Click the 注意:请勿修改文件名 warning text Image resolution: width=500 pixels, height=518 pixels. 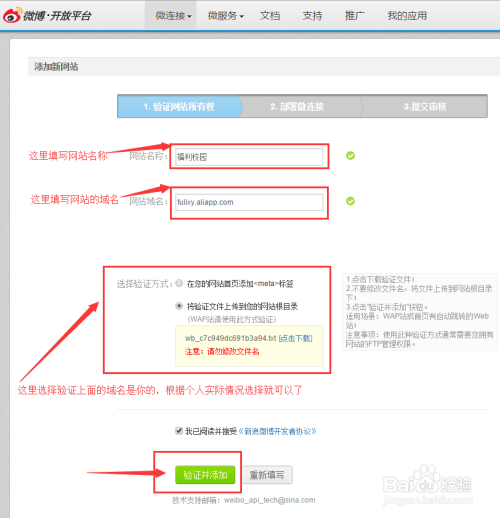222,352
